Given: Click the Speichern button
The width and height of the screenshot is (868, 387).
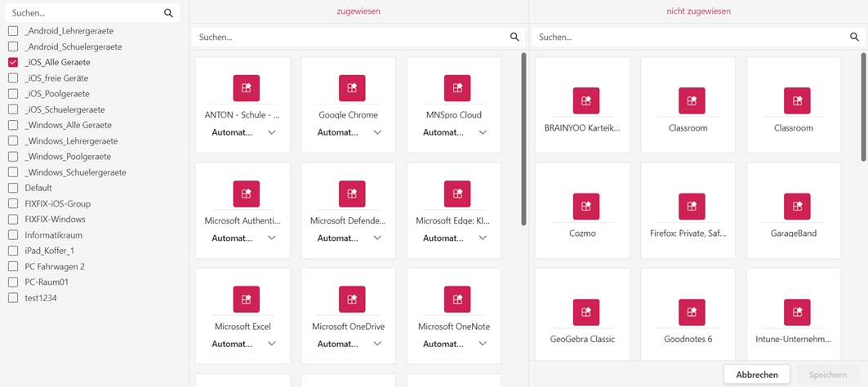Looking at the screenshot, I should [x=827, y=375].
